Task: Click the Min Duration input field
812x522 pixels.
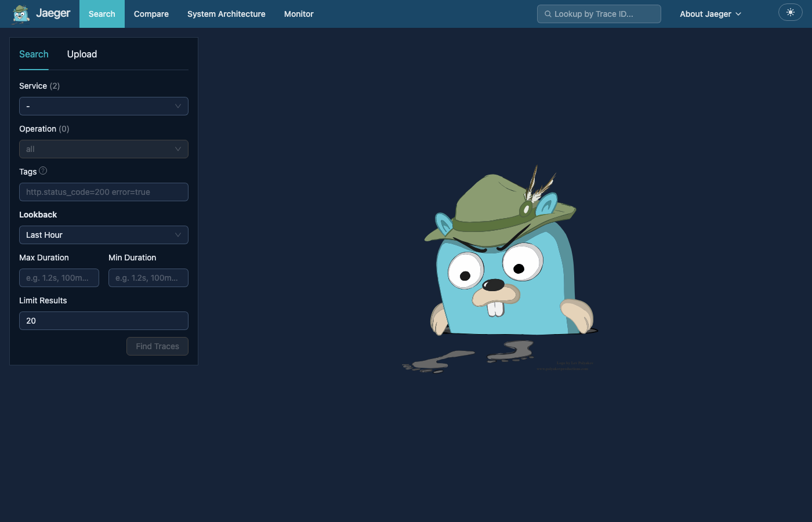Action: 148,278
